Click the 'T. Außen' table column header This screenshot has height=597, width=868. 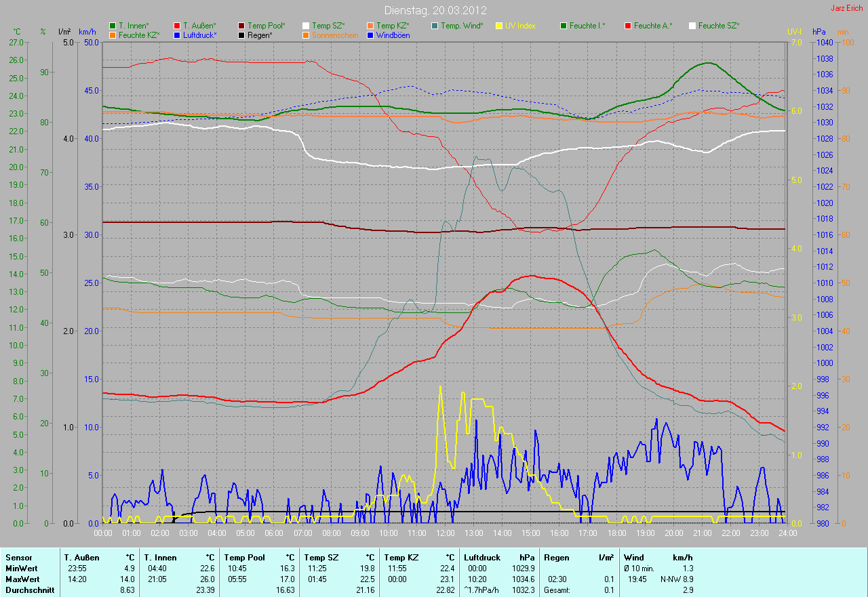pos(82,558)
